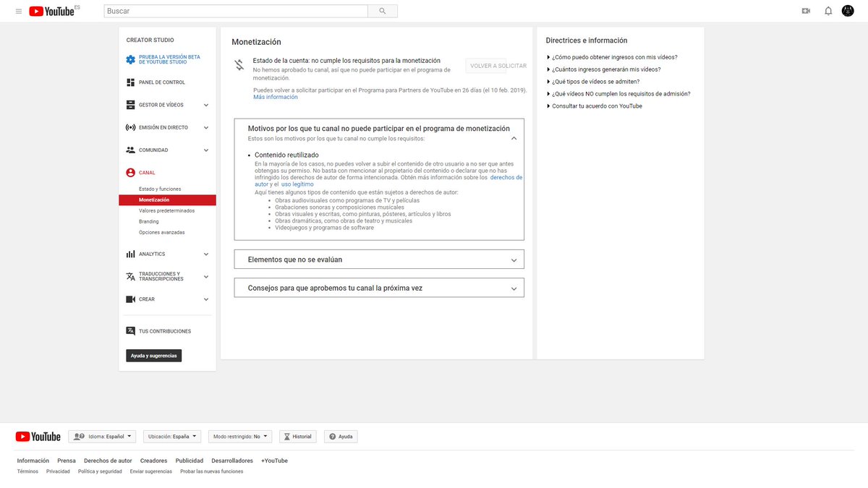Open footer Creadores link
This screenshot has width=868, height=488.
point(153,461)
